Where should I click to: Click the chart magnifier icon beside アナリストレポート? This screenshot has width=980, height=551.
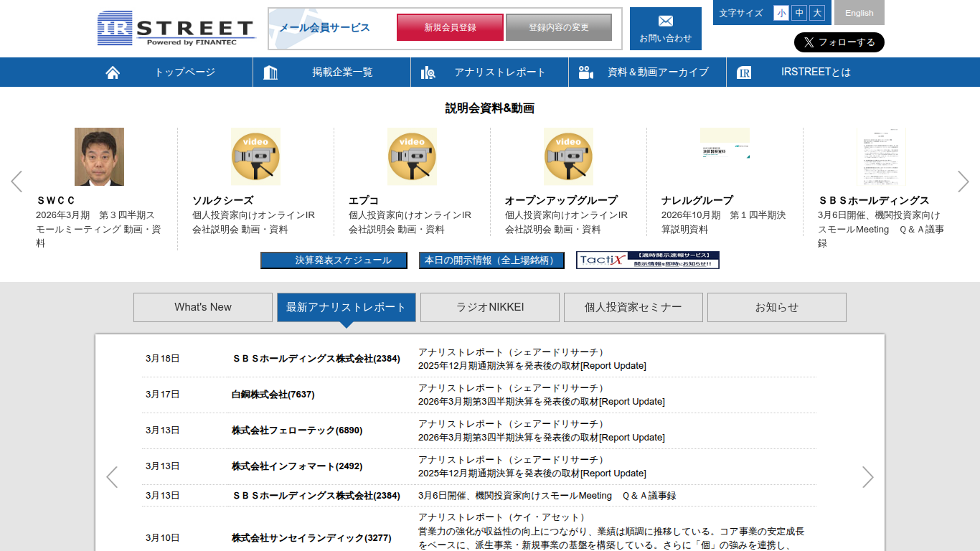click(x=428, y=72)
